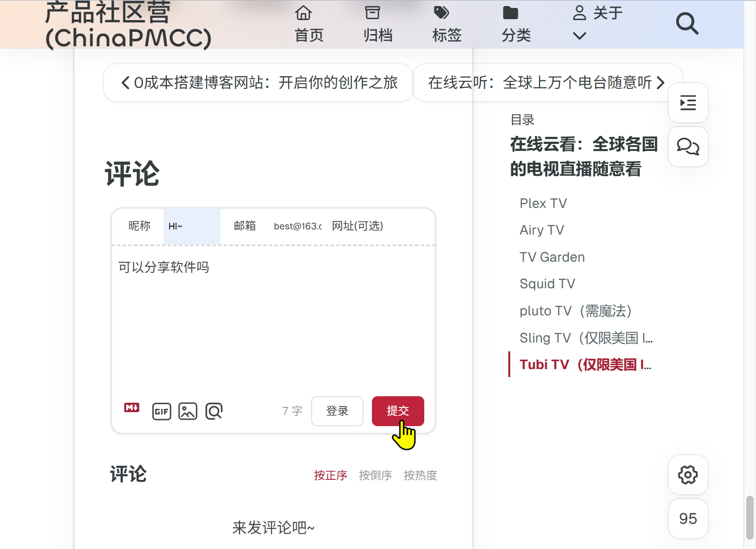Jump to Plex TV section in contents
Screen dimensions: 756x549
(x=543, y=203)
